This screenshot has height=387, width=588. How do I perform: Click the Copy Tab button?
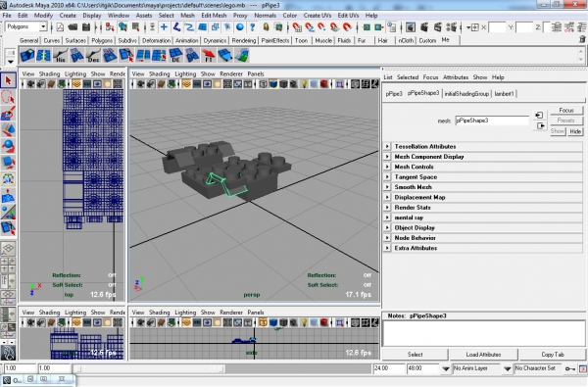553,355
